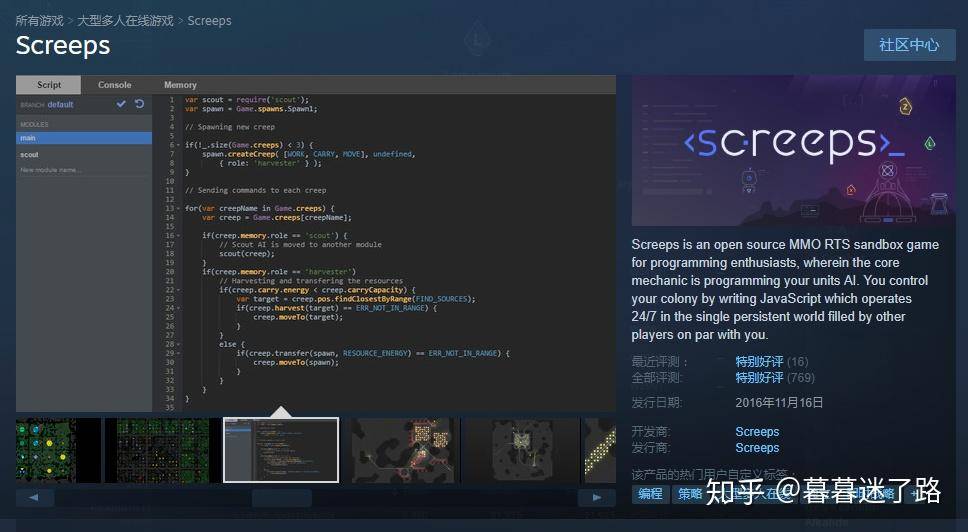The height and width of the screenshot is (532, 968).
Task: Click the Screeps page title heading
Action: (x=63, y=46)
